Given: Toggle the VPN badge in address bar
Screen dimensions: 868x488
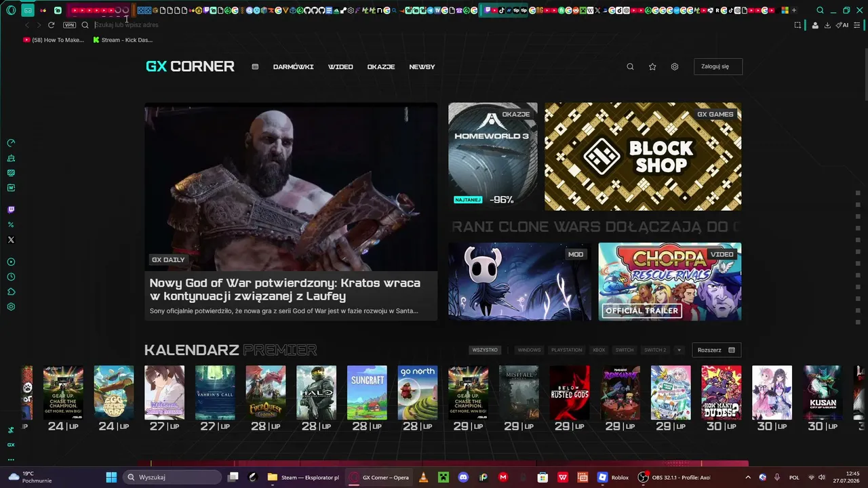Looking at the screenshot, I should pyautogui.click(x=69, y=25).
